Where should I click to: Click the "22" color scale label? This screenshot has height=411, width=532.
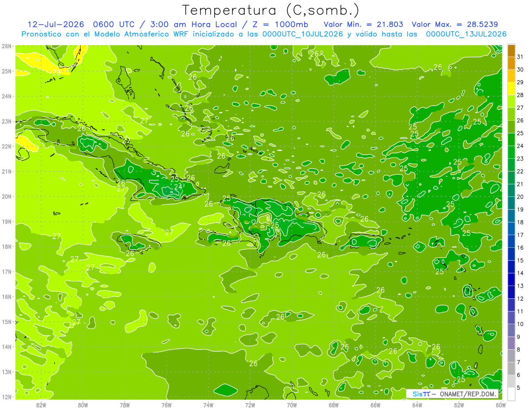[x=520, y=171]
